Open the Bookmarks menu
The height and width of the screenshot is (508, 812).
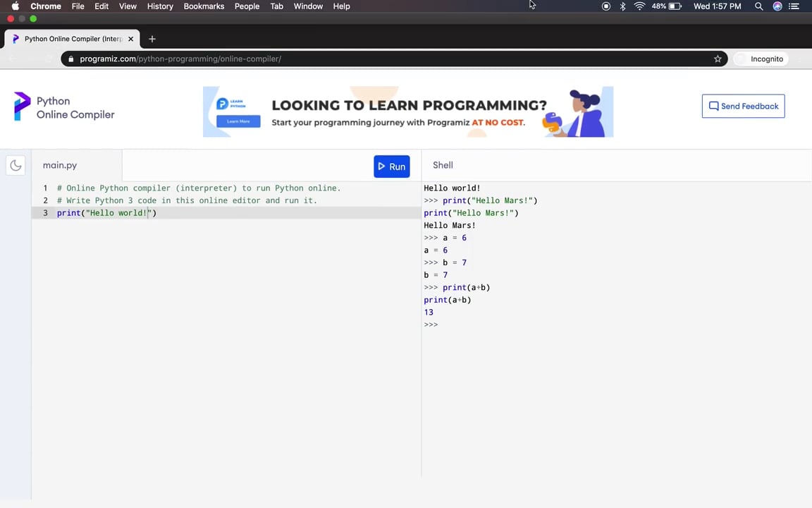(x=204, y=6)
